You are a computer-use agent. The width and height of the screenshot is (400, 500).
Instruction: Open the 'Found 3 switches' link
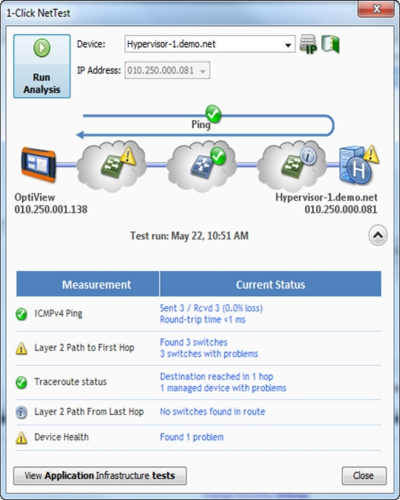click(194, 342)
